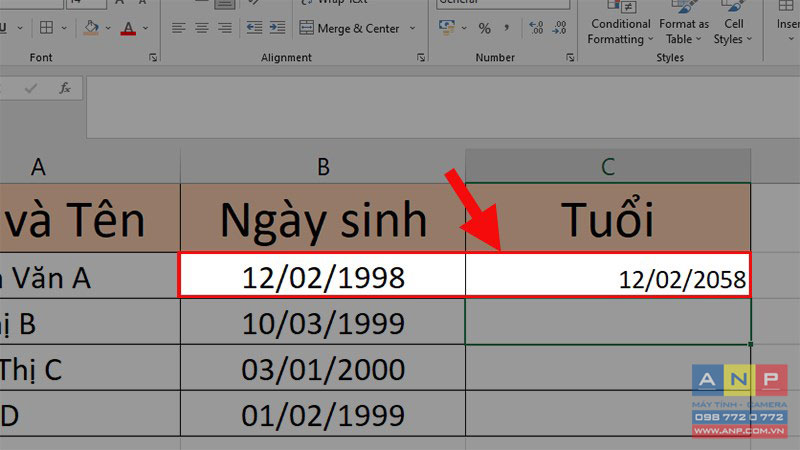This screenshot has height=450, width=800.
Task: Center text horizontally
Action: (202, 28)
